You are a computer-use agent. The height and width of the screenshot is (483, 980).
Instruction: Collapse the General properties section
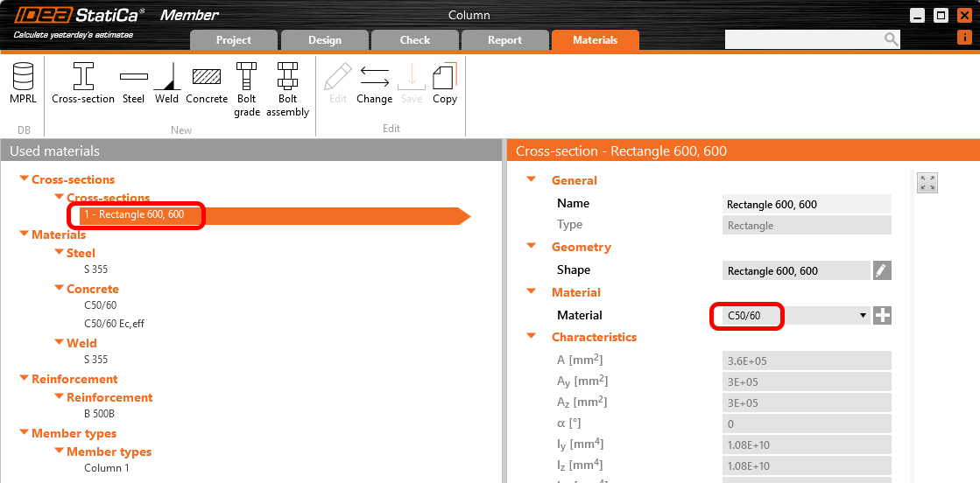(x=531, y=180)
